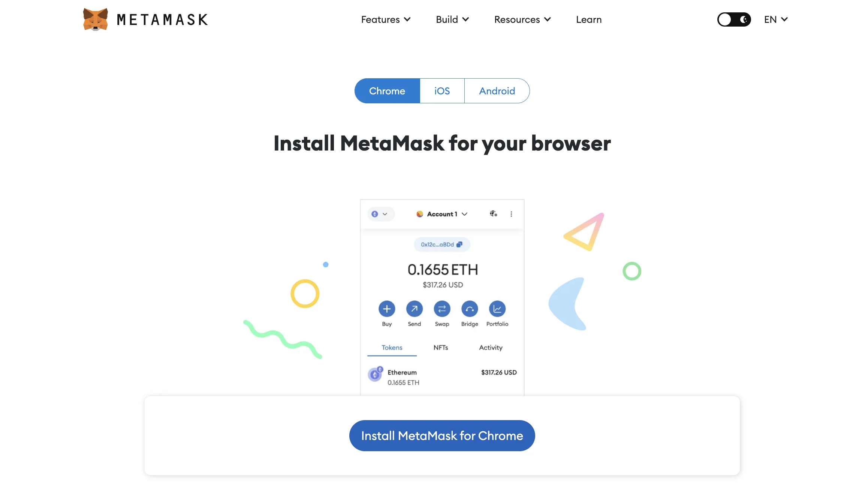Click the Buy icon in wallet
Image resolution: width=868 pixels, height=504 pixels.
coord(386,308)
